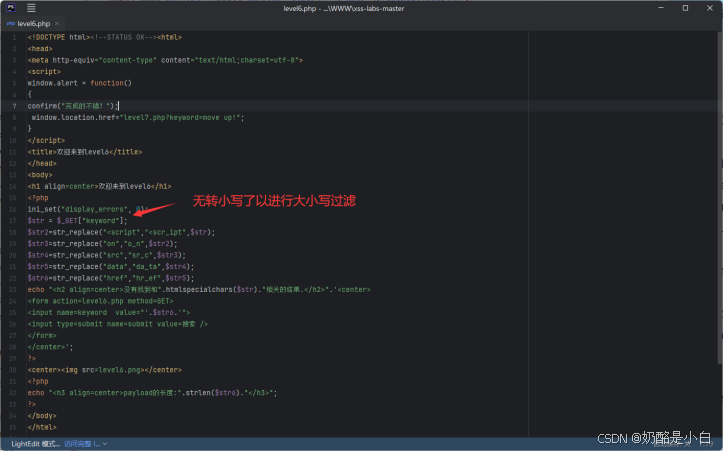Click the str_replace "data","da_ta" line
This screenshot has width=723, height=452.
111,267
